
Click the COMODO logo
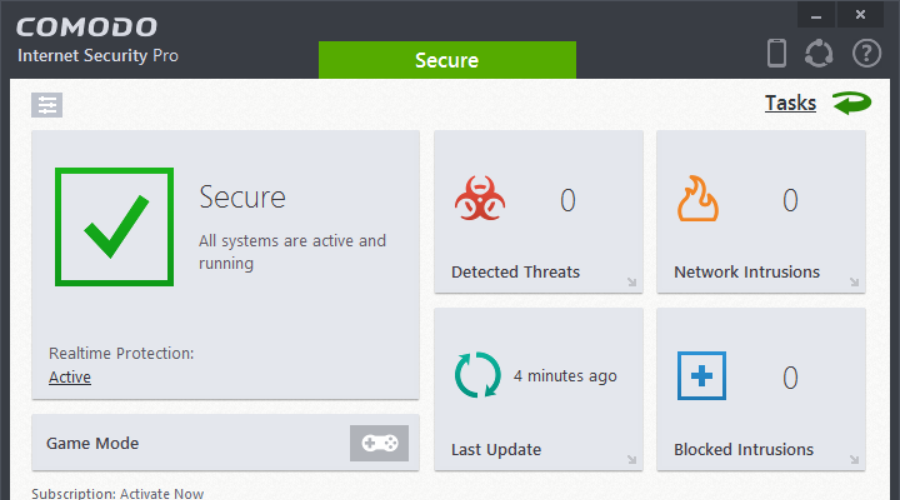[87, 27]
